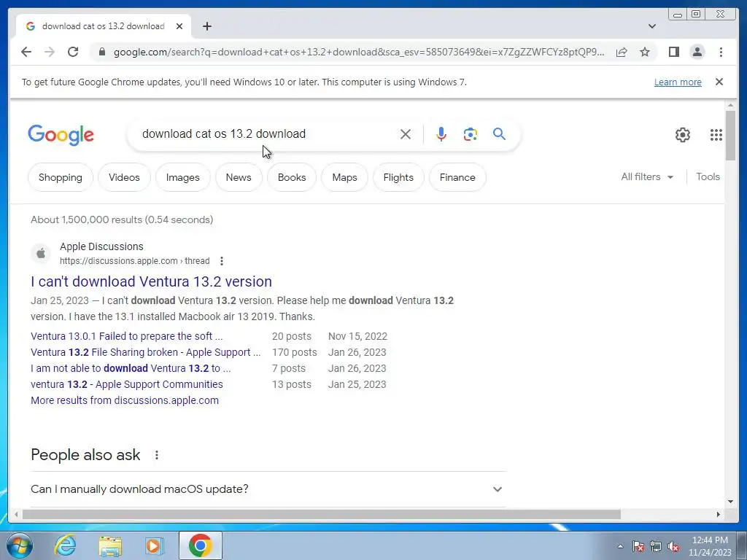This screenshot has height=560, width=747.
Task: Clear the search query text
Action: coord(406,134)
